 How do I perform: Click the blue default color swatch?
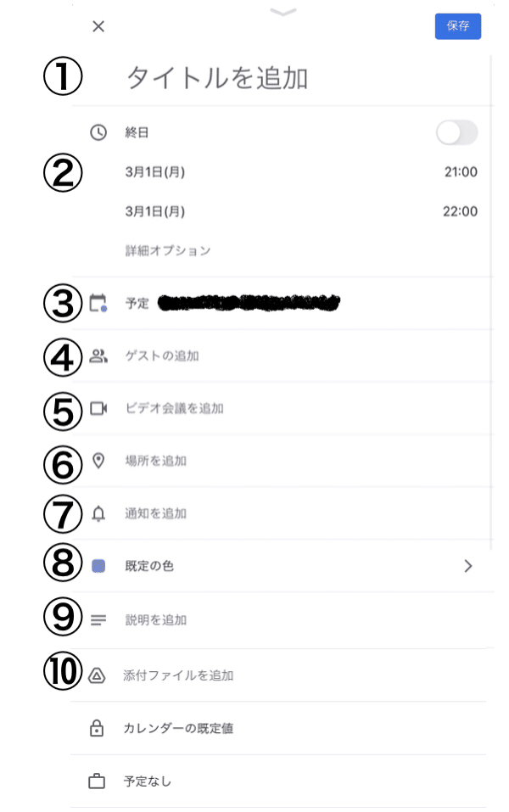point(98,567)
